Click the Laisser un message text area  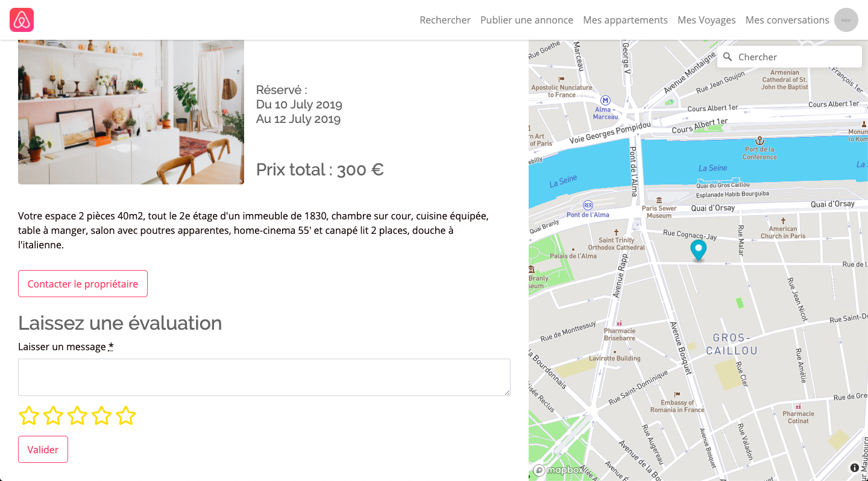(264, 377)
